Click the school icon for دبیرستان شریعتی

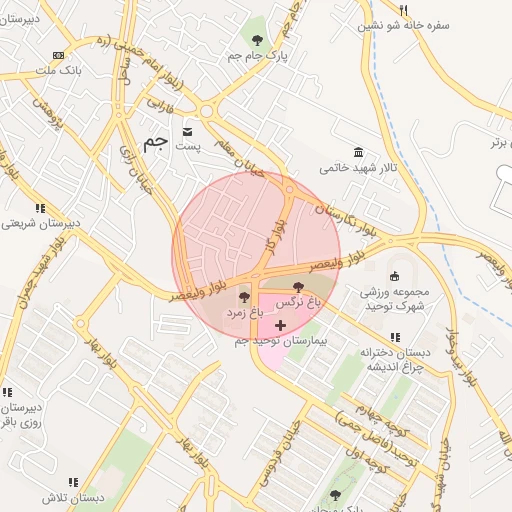click(40, 208)
